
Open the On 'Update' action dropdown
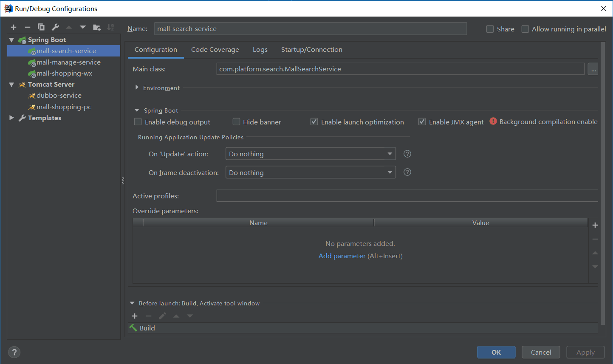(x=311, y=154)
